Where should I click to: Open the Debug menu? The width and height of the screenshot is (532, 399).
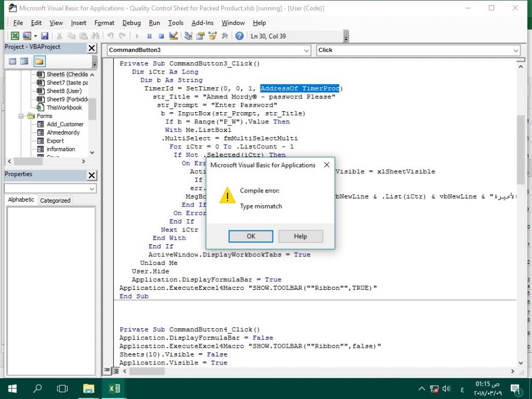point(131,23)
